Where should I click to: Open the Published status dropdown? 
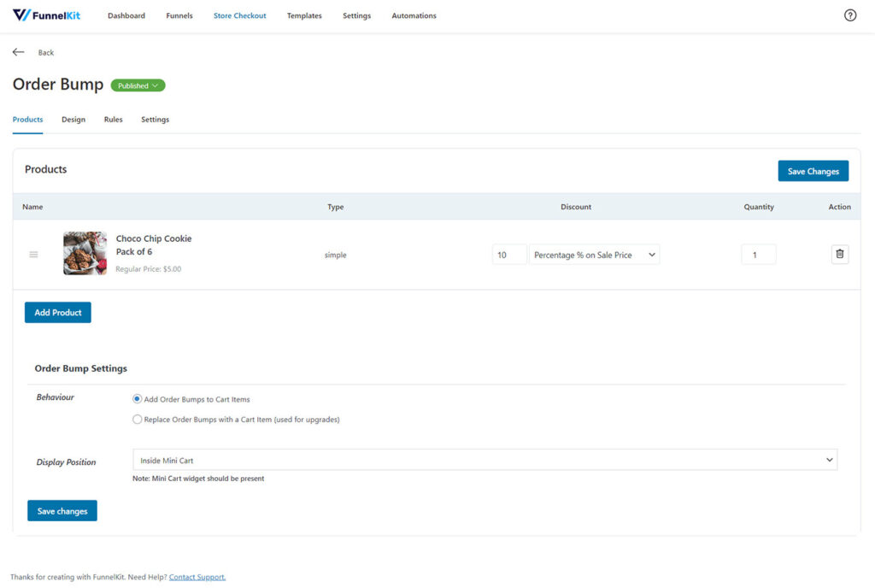(138, 85)
